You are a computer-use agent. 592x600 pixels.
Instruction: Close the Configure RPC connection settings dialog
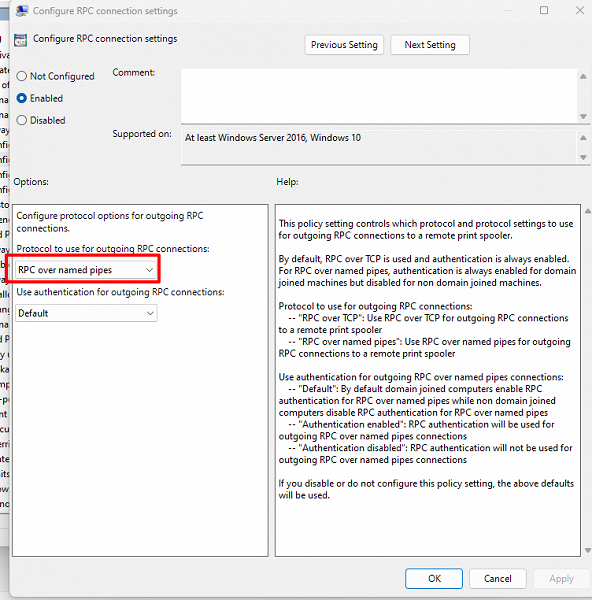point(580,10)
